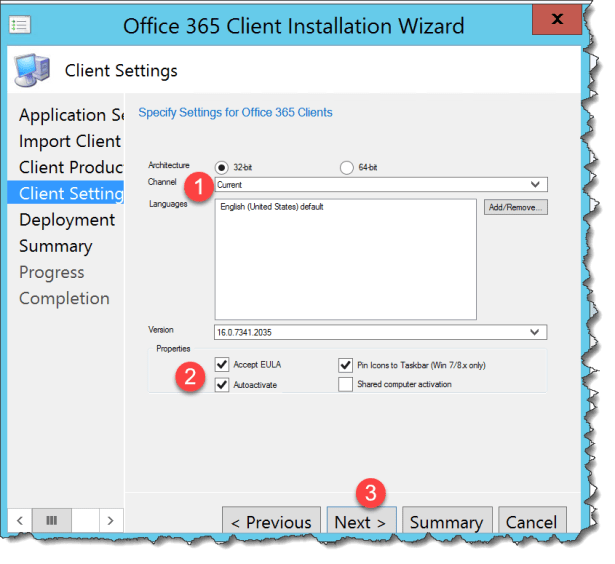Click the Client Settings computer icon
Image resolution: width=615 pixels, height=564 pixels.
(x=32, y=70)
